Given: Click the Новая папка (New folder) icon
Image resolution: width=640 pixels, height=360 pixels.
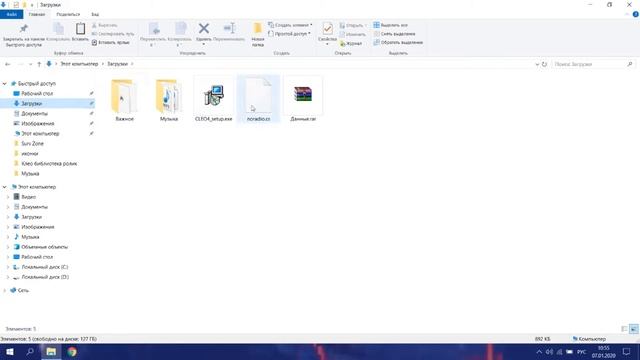Looking at the screenshot, I should tap(258, 29).
